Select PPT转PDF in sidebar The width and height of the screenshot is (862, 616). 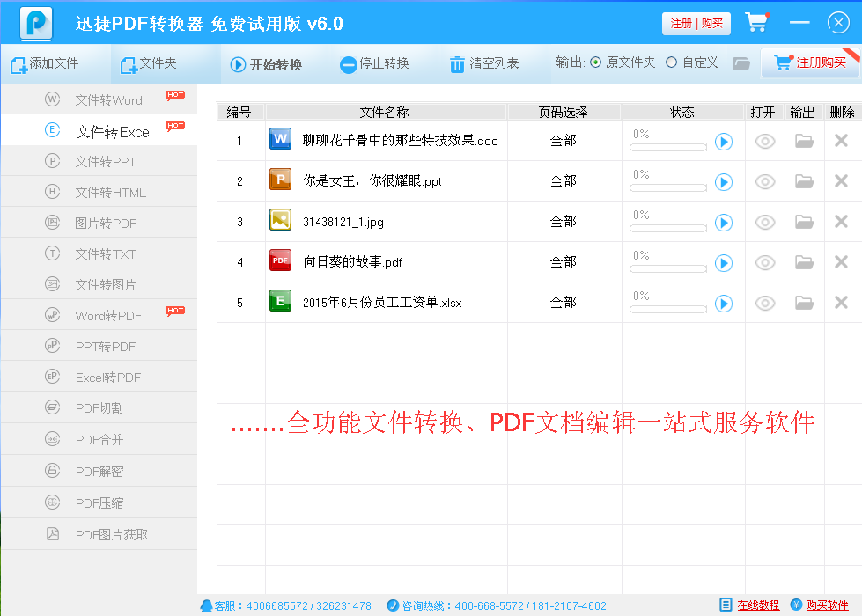tap(99, 346)
